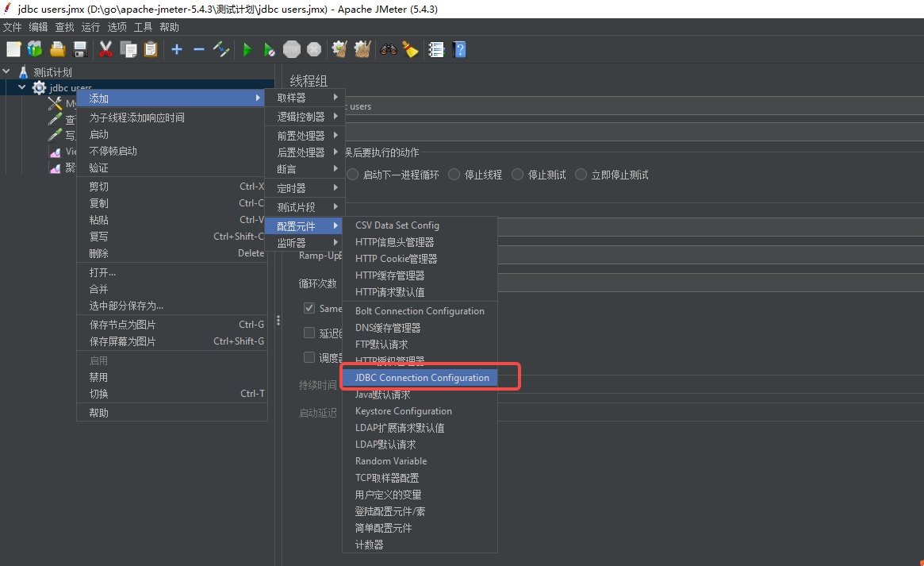The height and width of the screenshot is (566, 924).
Task: Click the Open file folder icon
Action: [58, 49]
